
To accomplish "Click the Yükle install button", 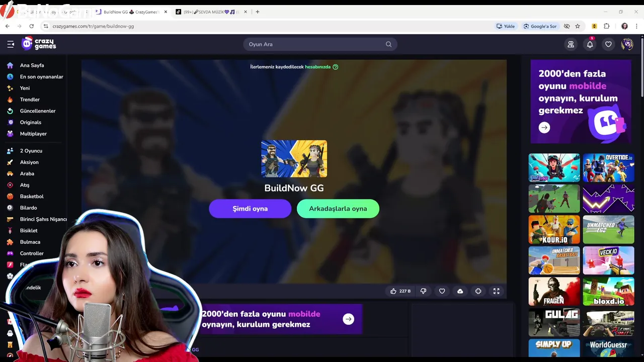I will [506, 26].
